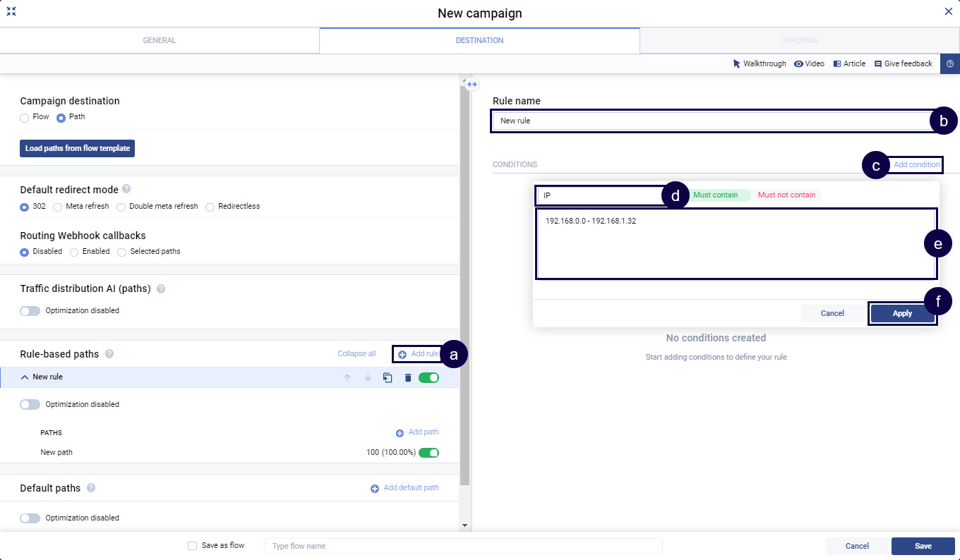The image size is (960, 560).
Task: Show help for Default redirect mode
Action: click(126, 189)
